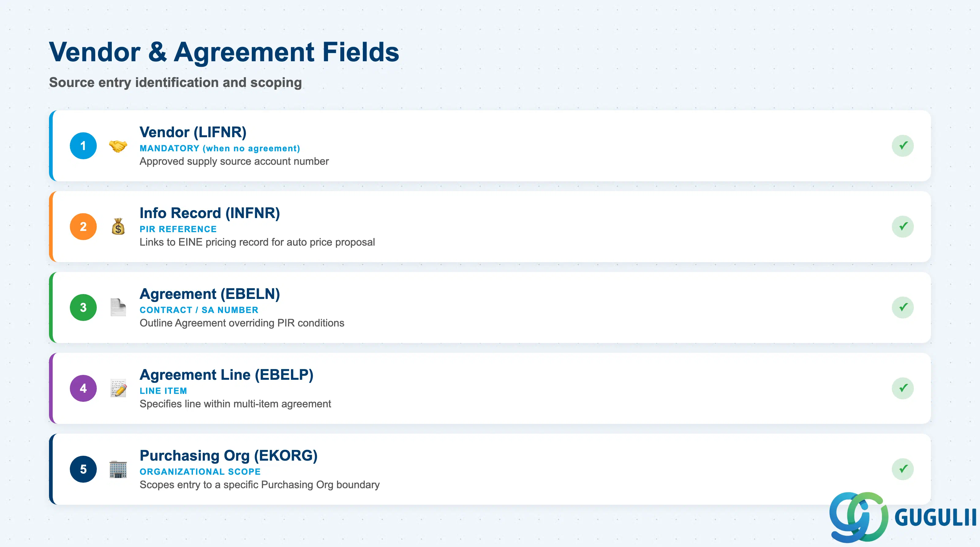
Task: Click the GUGULII logo
Action: [903, 517]
